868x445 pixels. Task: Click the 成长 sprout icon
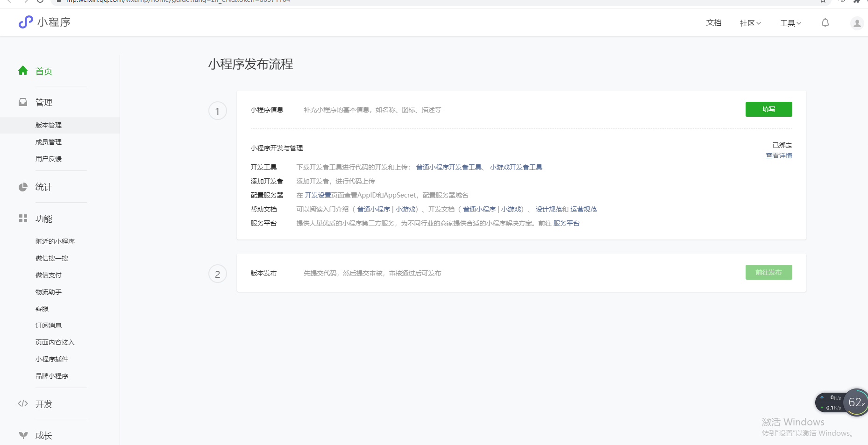[x=23, y=435]
